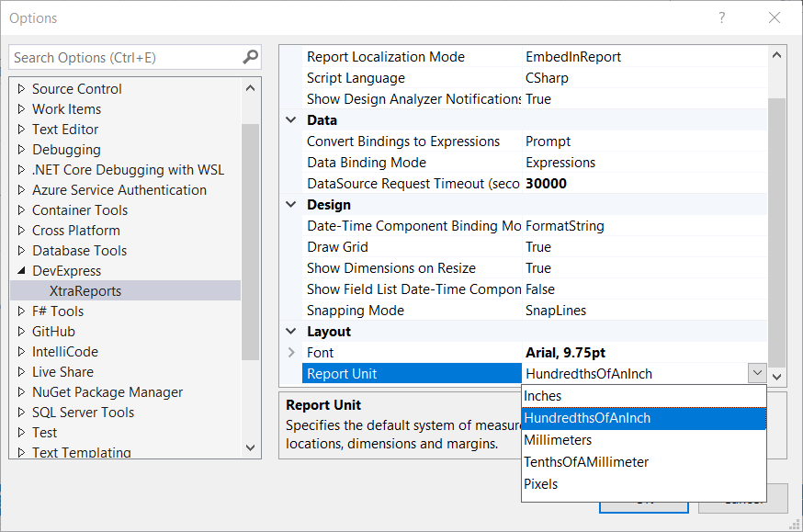
Task: Collapse the Data property category
Action: (x=291, y=120)
